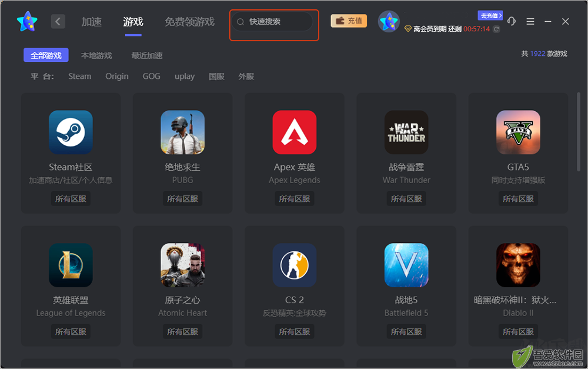Open 所有区服 selector for Apex 英雄
588x369 pixels.
295,198
